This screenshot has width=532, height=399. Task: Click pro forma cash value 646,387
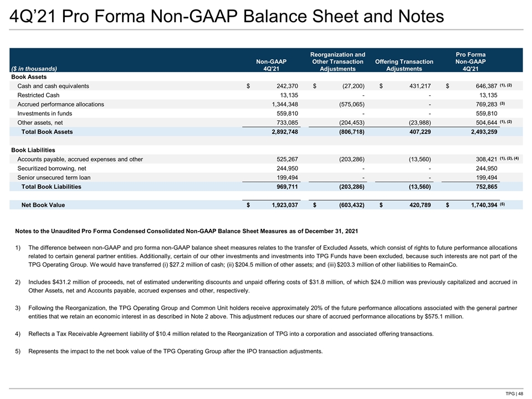pyautogui.click(x=487, y=86)
